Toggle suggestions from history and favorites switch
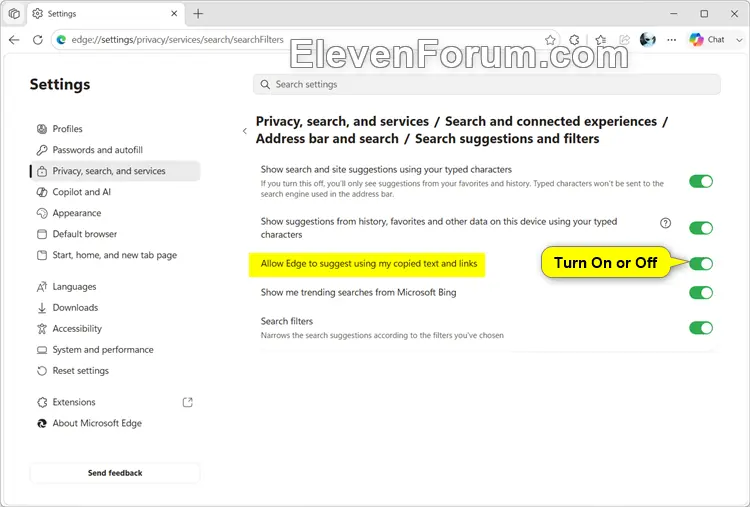Image resolution: width=750 pixels, height=507 pixels. click(x=701, y=228)
